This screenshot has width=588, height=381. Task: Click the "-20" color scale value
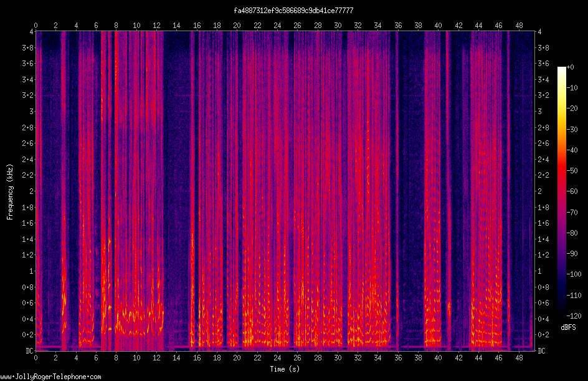[572, 109]
